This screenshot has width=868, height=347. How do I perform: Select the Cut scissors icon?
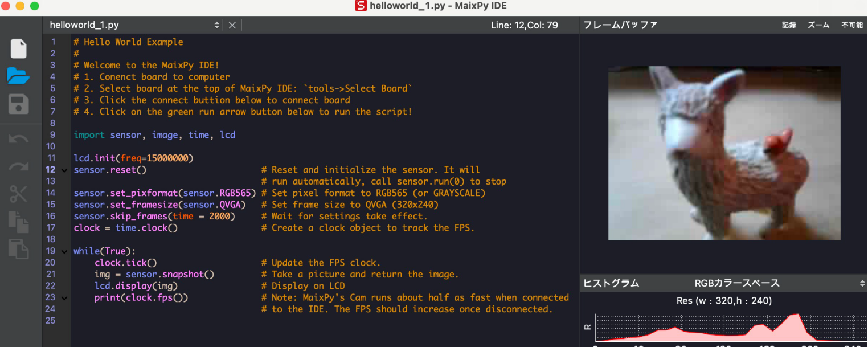(x=18, y=194)
